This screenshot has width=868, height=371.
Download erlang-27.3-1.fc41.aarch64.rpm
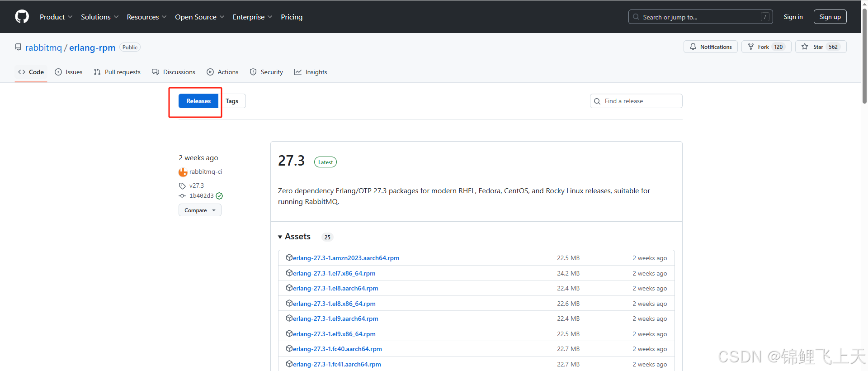(x=337, y=364)
